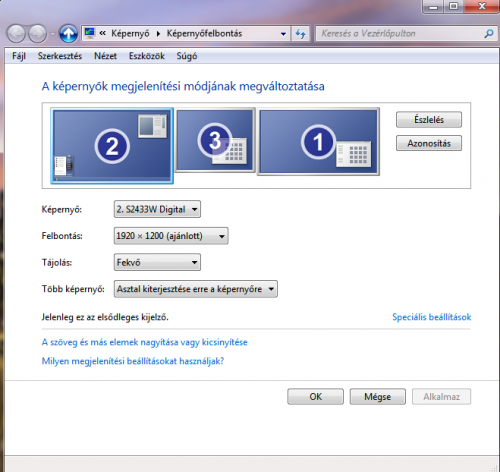Open the Szerkesztés menu
500x472 pixels.
tap(60, 56)
